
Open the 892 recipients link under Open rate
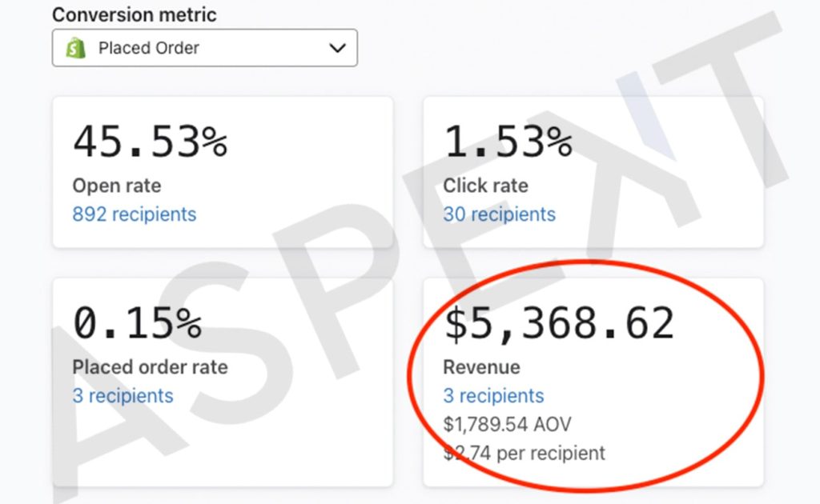pos(135,214)
